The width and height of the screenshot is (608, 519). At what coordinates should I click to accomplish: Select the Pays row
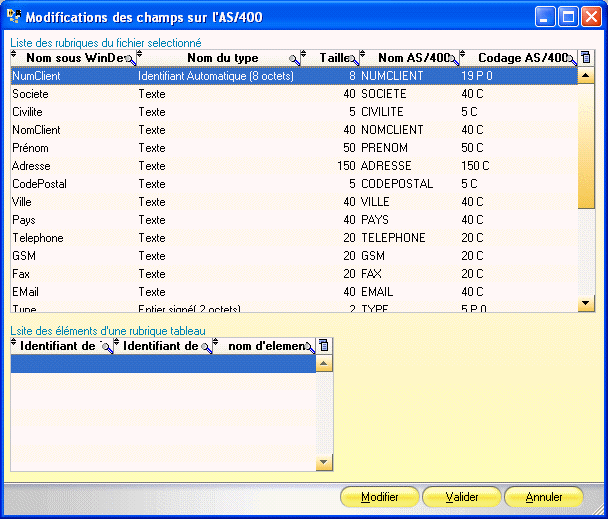294,220
